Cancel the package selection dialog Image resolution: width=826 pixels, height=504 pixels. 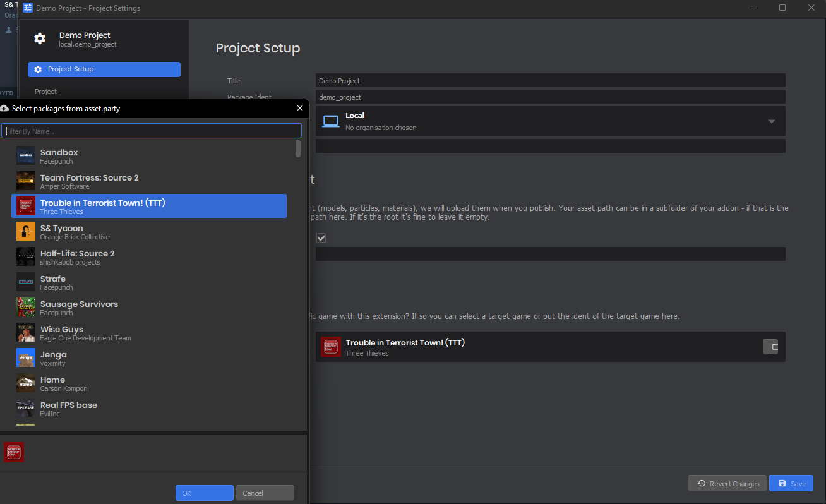(265, 493)
